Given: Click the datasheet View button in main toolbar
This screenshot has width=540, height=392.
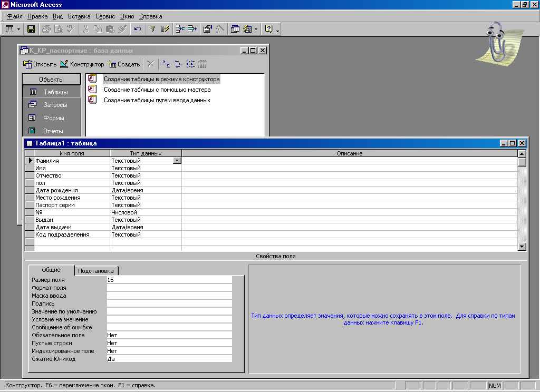Looking at the screenshot, I should click(x=9, y=30).
